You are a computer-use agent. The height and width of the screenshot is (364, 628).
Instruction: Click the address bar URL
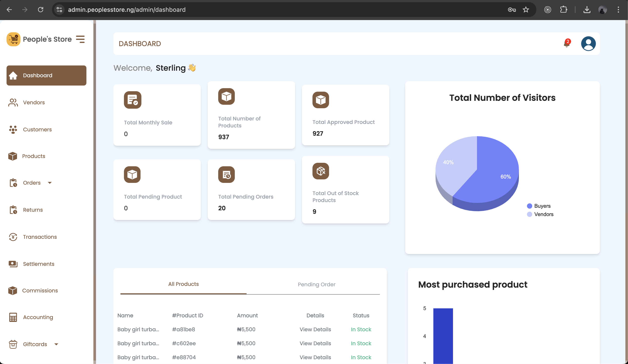pos(127,10)
